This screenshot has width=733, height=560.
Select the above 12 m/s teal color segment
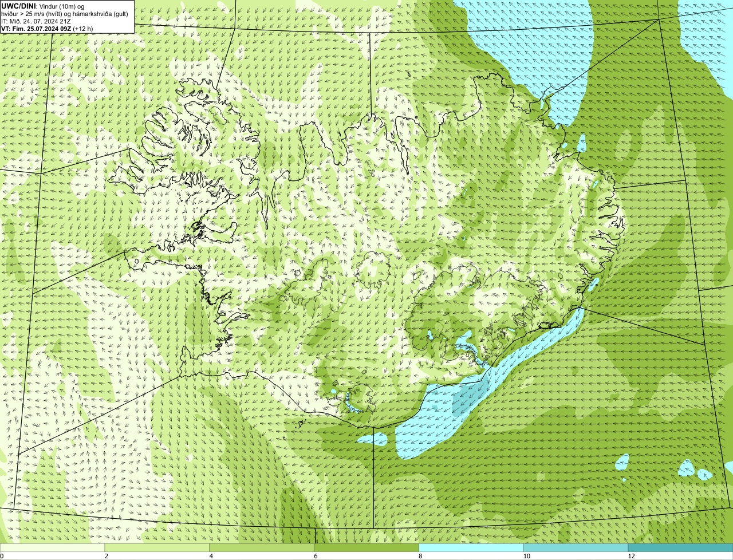[x=680, y=548]
